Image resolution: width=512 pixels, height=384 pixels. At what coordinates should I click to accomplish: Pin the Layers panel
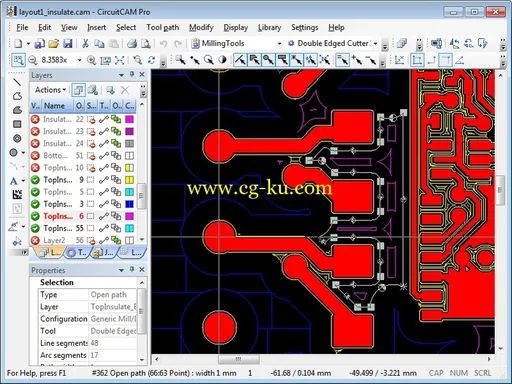(x=132, y=75)
